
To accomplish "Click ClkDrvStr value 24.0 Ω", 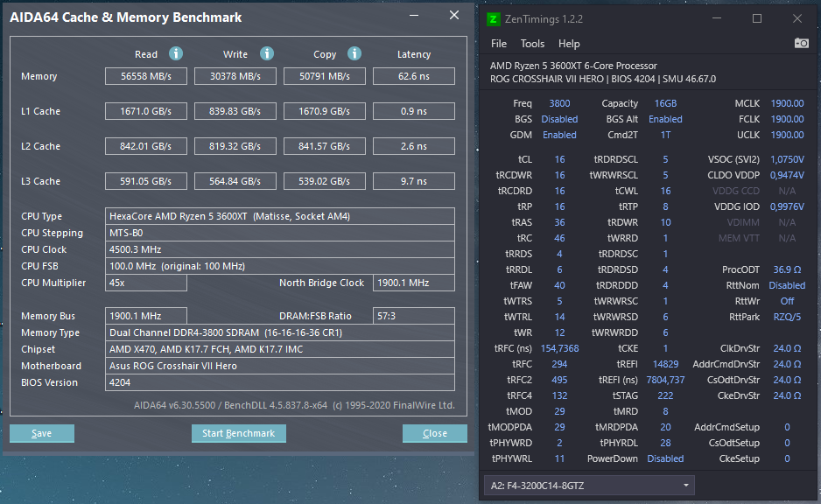I will [787, 348].
